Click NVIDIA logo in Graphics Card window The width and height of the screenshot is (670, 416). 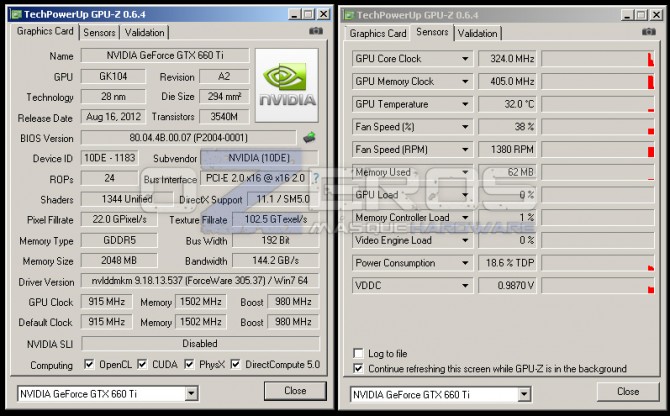pos(287,85)
